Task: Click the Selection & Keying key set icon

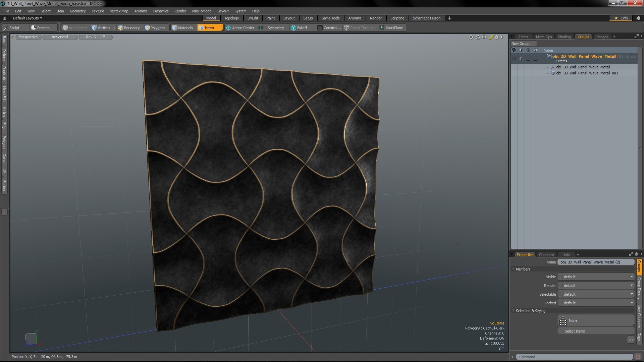Action: (563, 321)
